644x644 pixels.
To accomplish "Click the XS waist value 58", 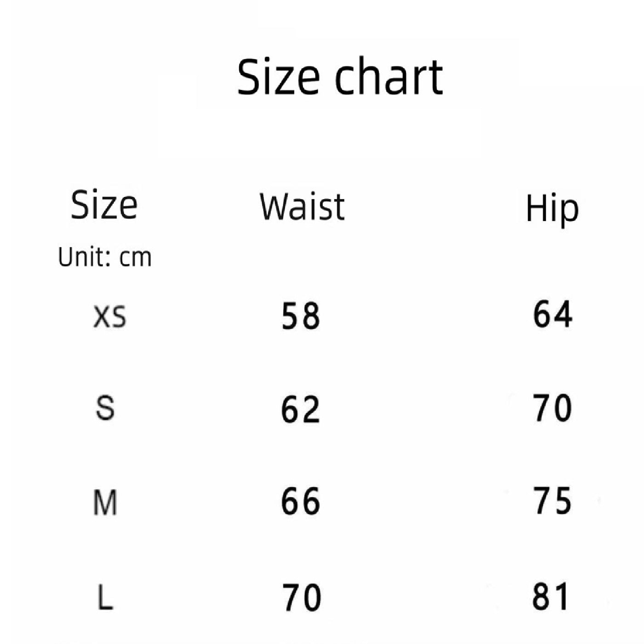I will (x=300, y=316).
